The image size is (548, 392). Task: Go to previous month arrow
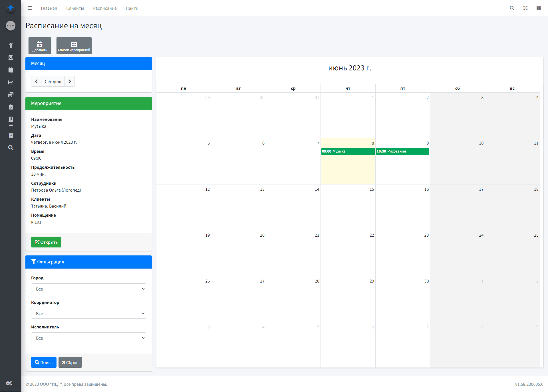[36, 81]
